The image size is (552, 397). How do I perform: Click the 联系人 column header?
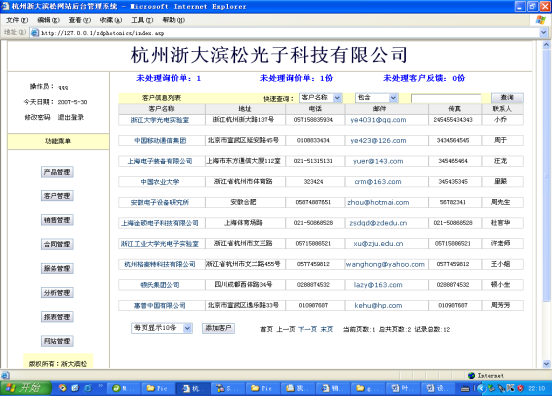click(502, 109)
